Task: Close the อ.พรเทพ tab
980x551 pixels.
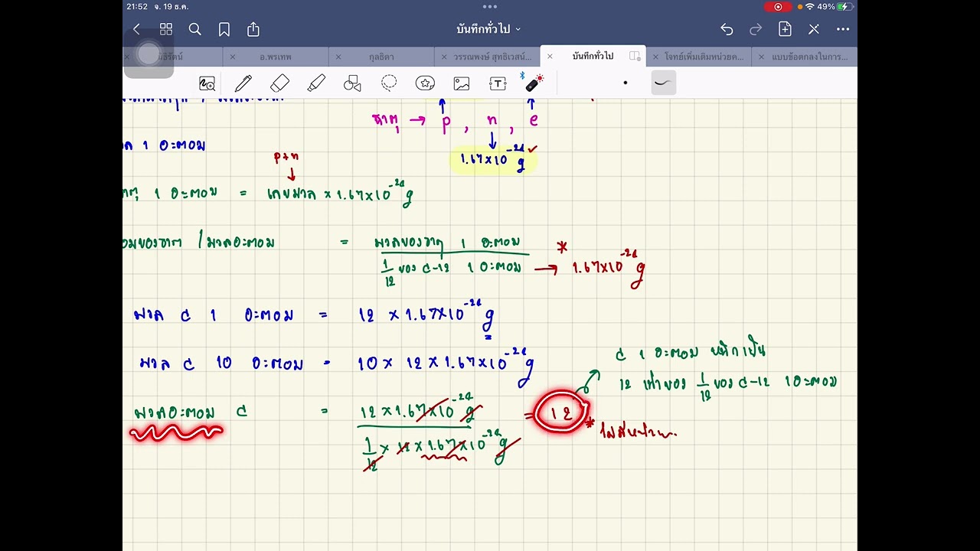Action: (233, 57)
